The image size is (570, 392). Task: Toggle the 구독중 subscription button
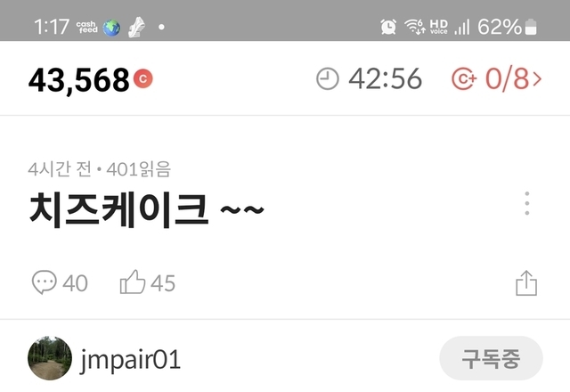click(491, 358)
